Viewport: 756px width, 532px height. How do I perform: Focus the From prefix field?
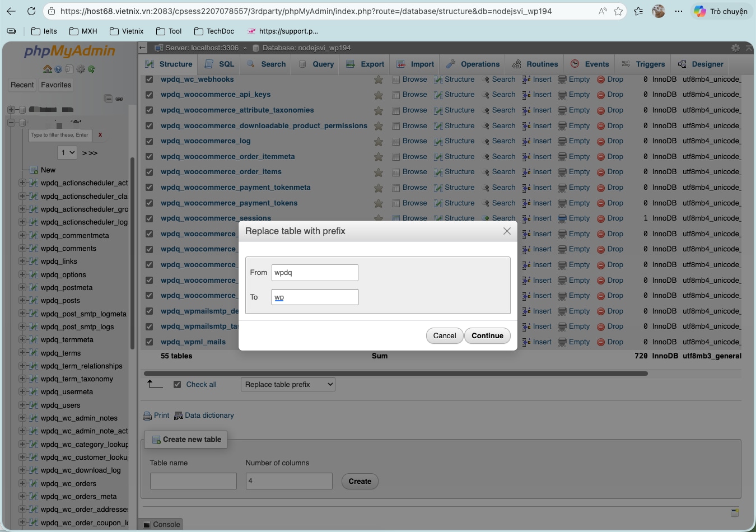(315, 273)
